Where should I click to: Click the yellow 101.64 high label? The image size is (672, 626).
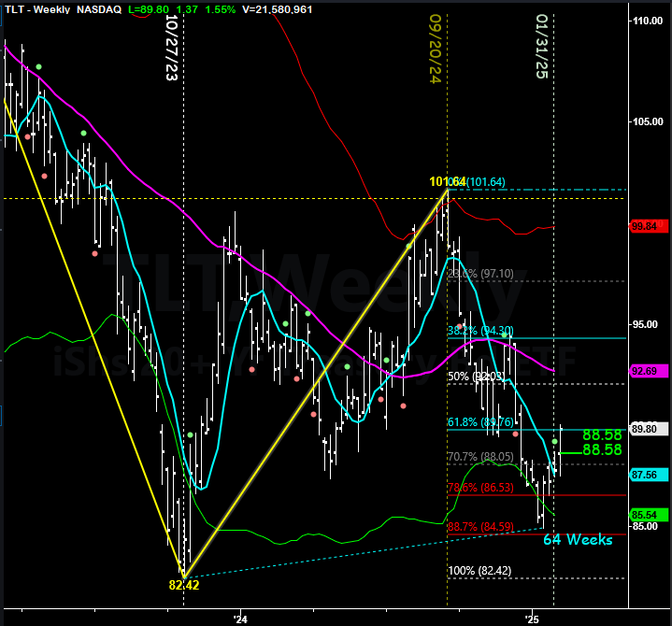click(x=447, y=181)
